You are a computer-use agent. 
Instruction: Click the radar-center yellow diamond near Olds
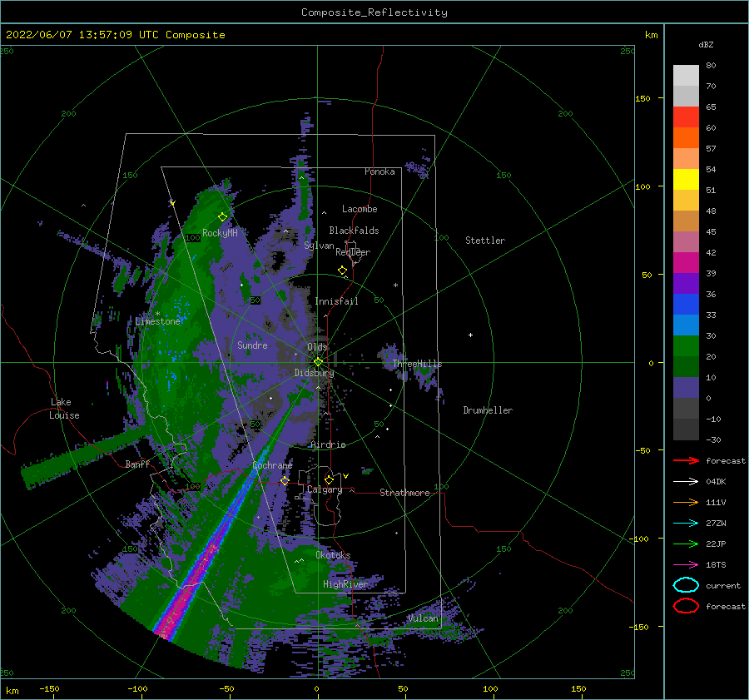(318, 362)
